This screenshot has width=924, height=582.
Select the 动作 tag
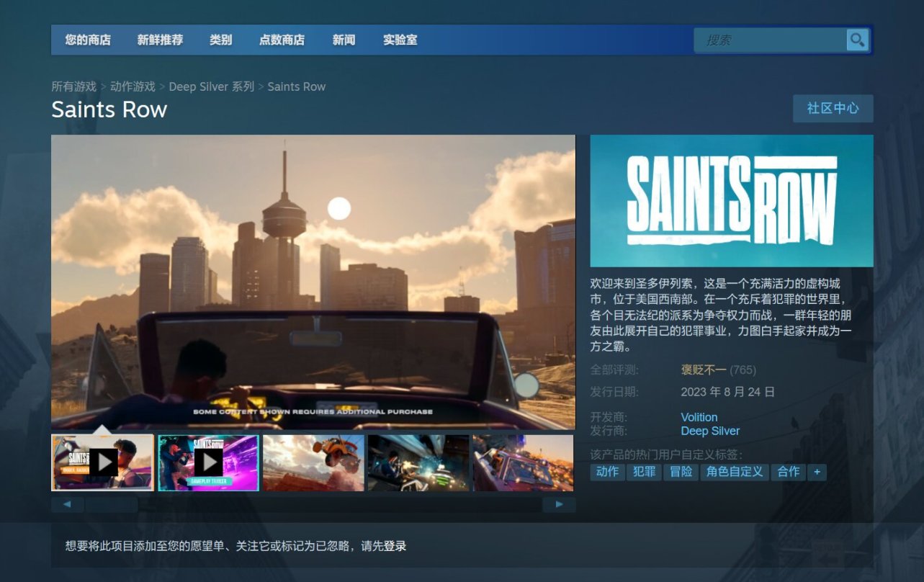(607, 472)
